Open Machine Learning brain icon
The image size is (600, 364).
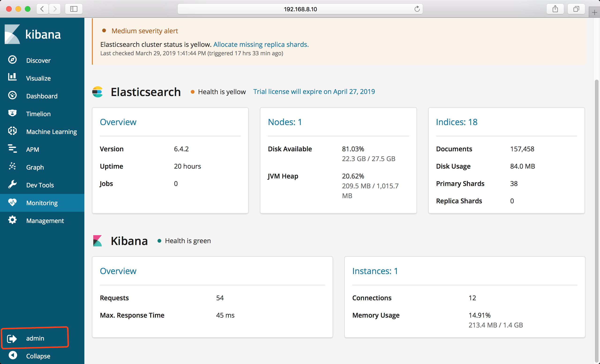point(12,131)
